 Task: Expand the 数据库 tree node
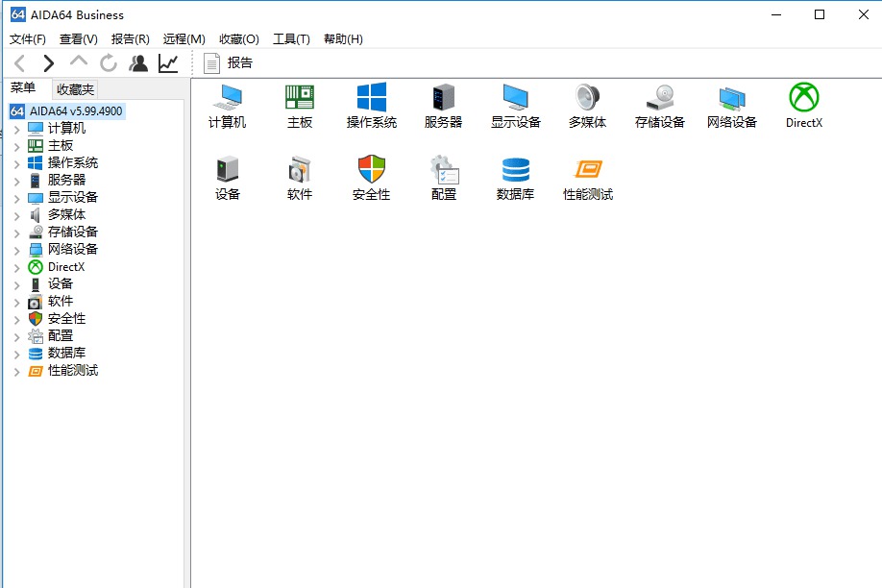click(17, 355)
